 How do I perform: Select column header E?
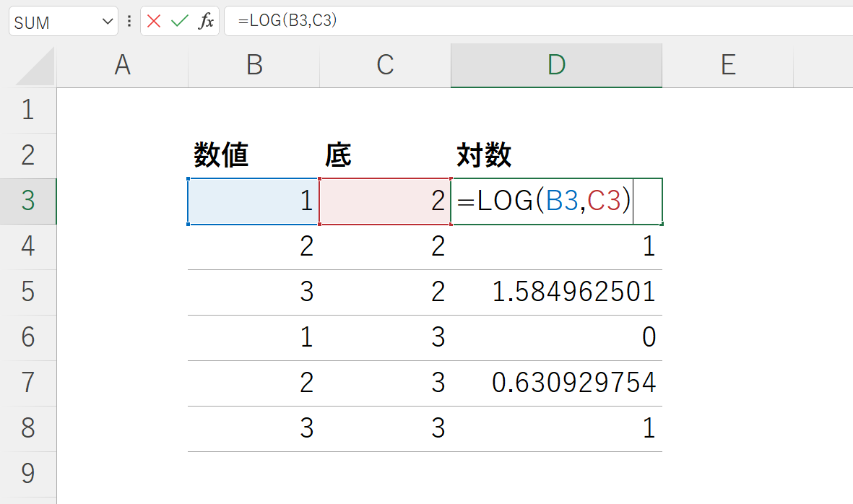(x=728, y=65)
